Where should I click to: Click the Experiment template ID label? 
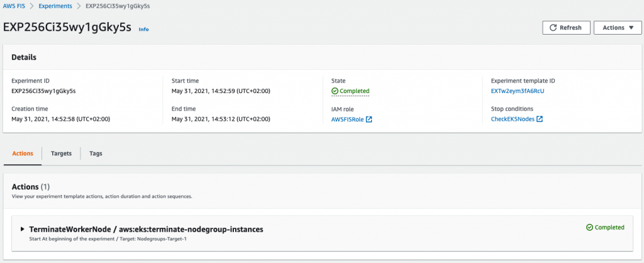(523, 81)
